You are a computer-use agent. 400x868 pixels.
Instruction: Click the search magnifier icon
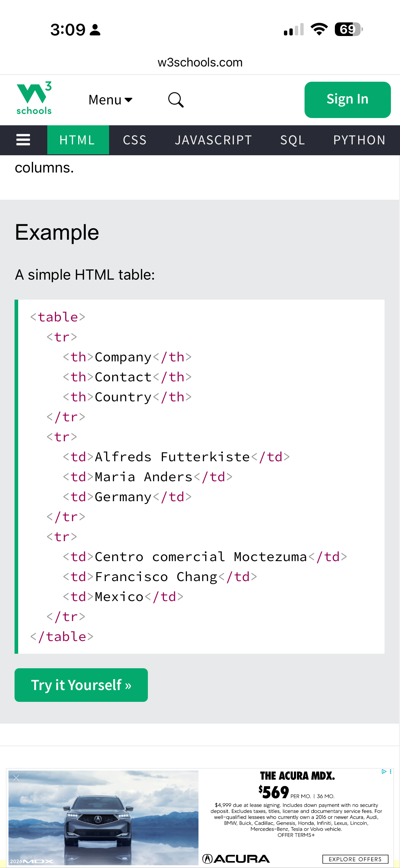(x=176, y=100)
